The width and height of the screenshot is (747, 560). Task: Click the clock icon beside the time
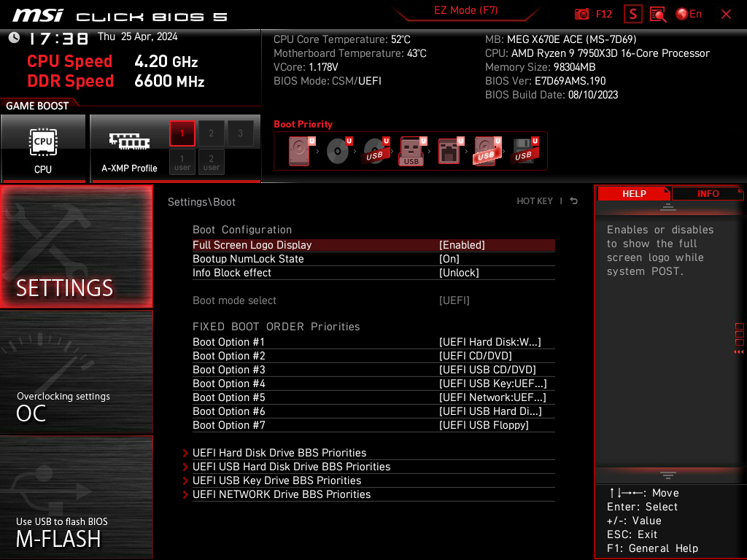point(15,38)
